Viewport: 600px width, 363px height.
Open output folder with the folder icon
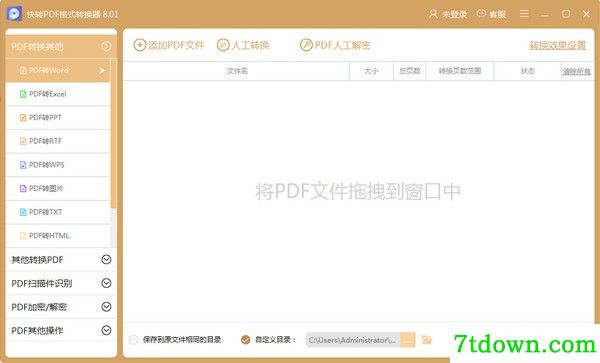click(x=426, y=340)
